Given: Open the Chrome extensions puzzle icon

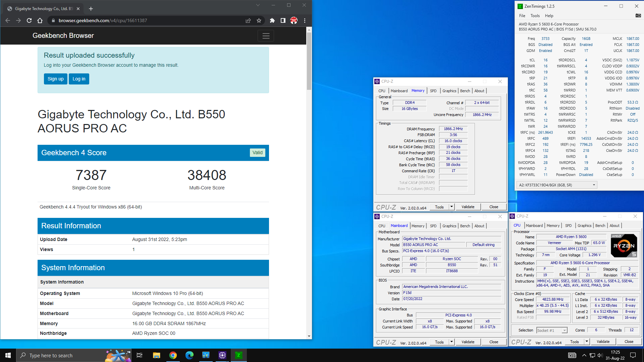Looking at the screenshot, I should click(x=272, y=20).
